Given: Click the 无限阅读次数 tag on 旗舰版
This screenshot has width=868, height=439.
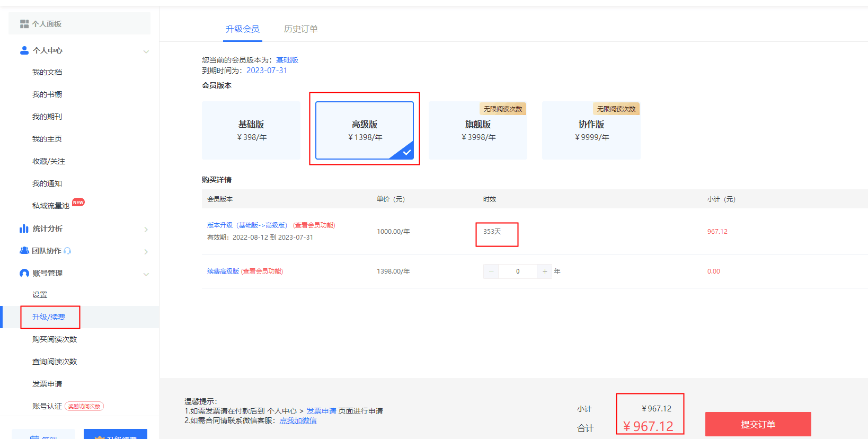Looking at the screenshot, I should [x=503, y=109].
